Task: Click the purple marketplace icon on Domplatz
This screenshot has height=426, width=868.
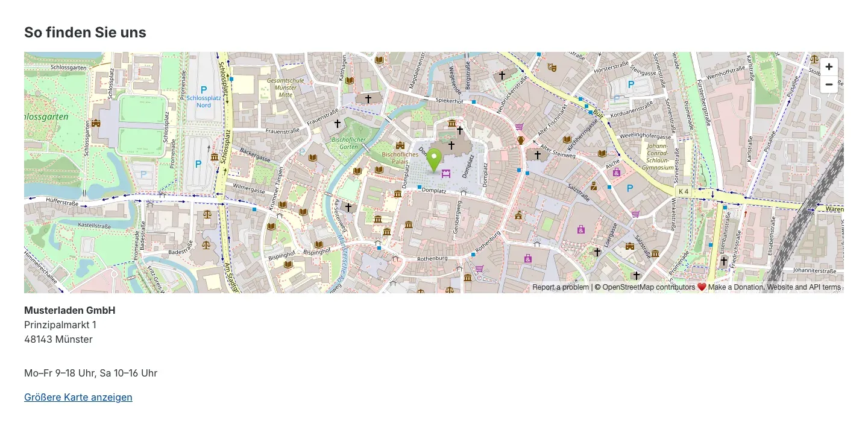Action: [446, 174]
